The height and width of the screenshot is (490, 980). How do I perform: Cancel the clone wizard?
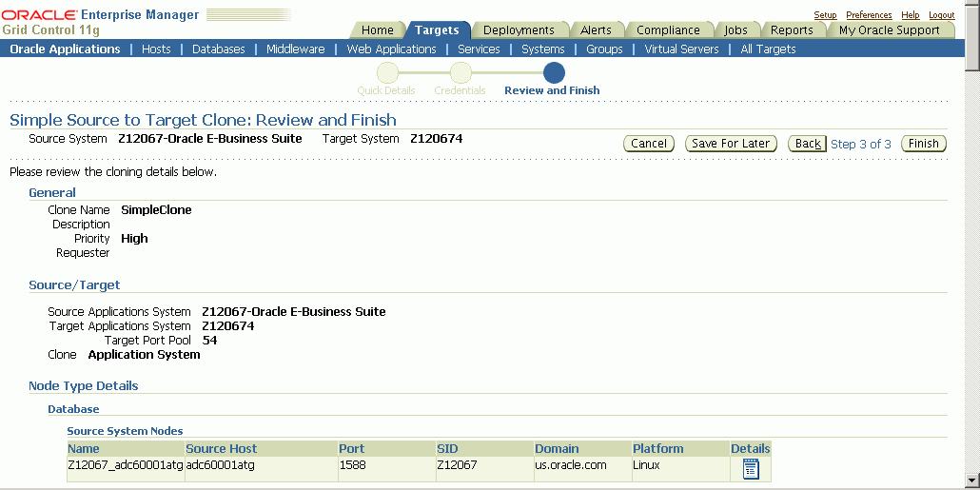(x=649, y=144)
